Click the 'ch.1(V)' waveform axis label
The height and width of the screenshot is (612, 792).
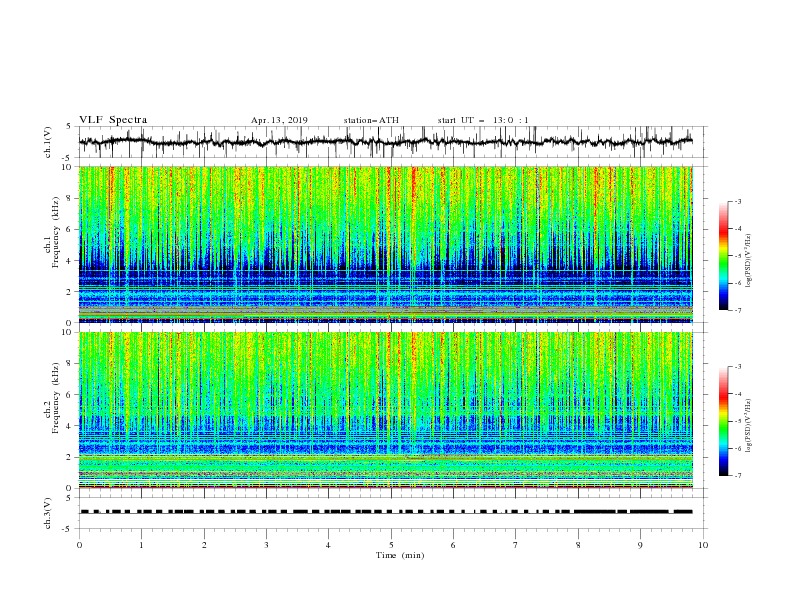pyautogui.click(x=48, y=142)
